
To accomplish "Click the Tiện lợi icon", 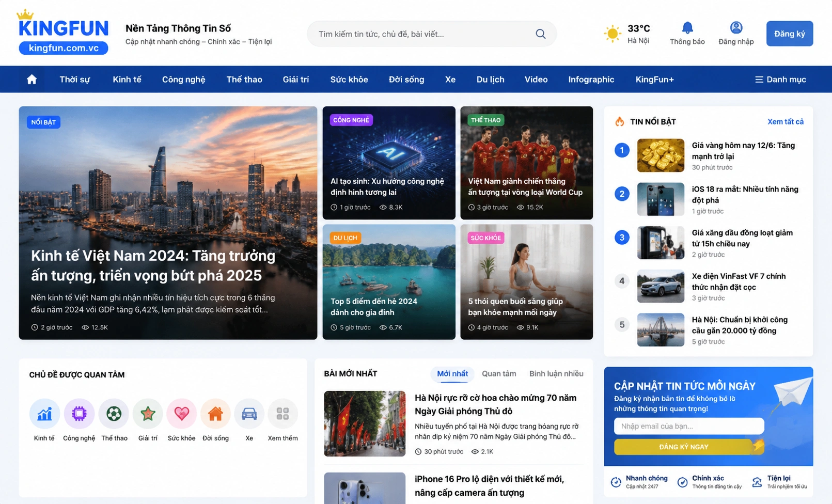I will coord(757,482).
